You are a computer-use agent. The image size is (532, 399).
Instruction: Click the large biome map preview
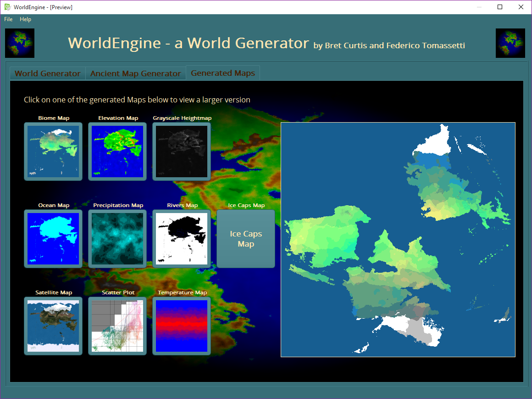(398, 240)
